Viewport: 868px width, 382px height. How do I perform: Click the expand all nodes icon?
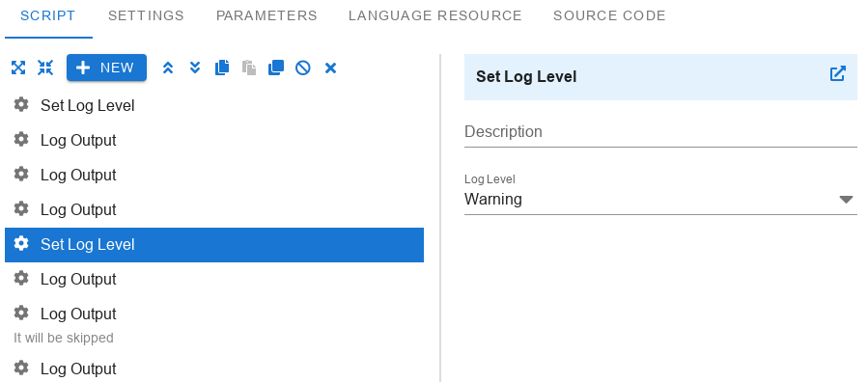(18, 68)
